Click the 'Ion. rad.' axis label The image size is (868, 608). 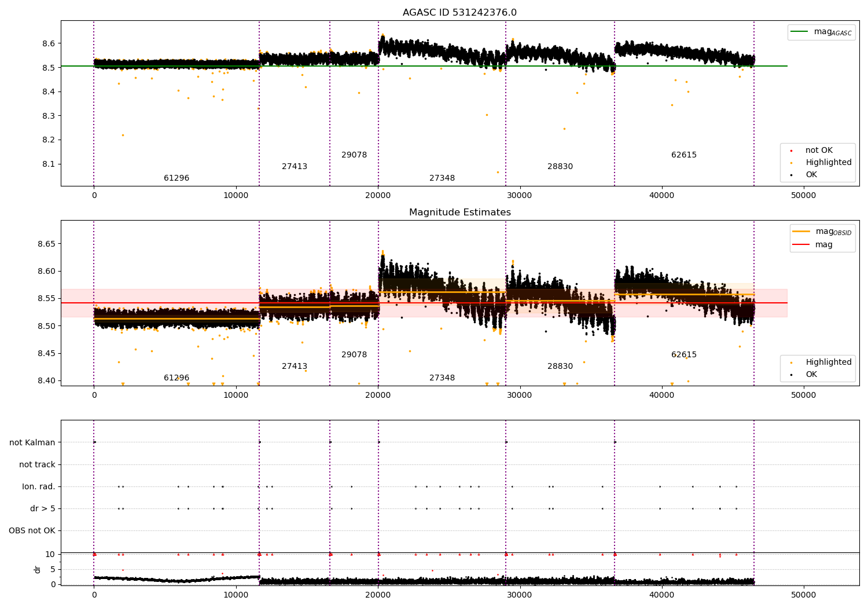point(39,487)
